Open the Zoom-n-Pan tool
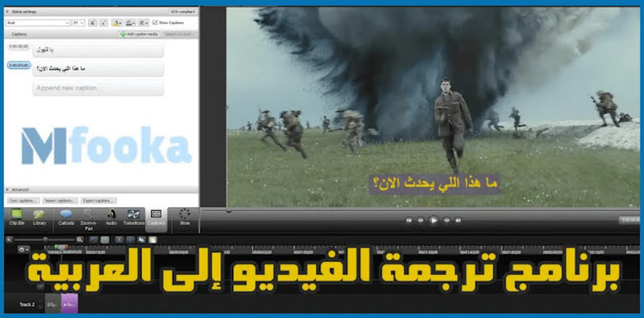Image resolution: width=644 pixels, height=318 pixels. tap(88, 219)
